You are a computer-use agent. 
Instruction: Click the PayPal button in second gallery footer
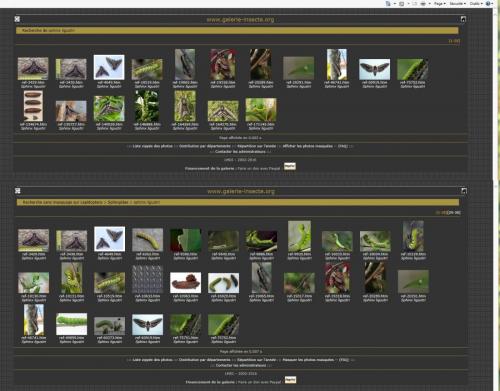290,380
